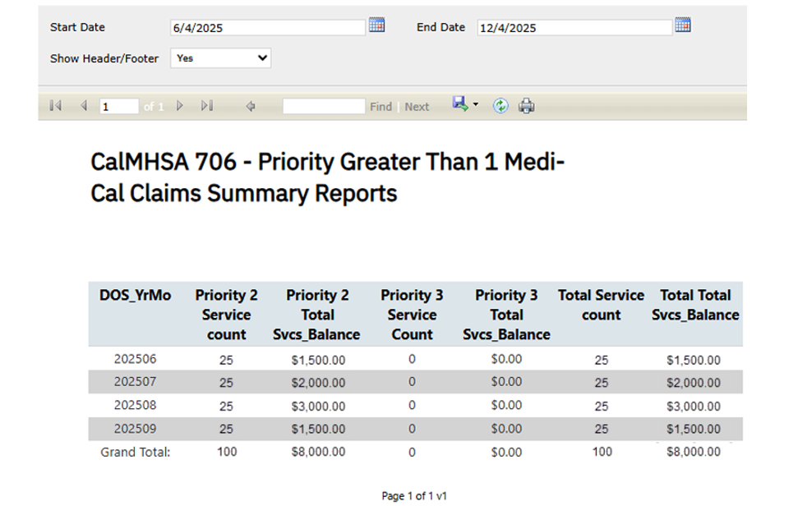
Task: Click the DOS_YrMo column header
Action: [x=136, y=296]
